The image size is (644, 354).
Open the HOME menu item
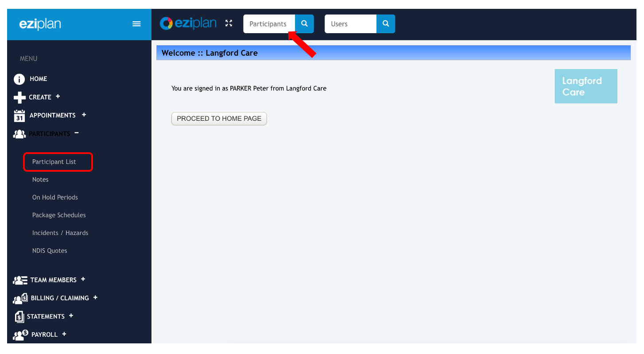[38, 79]
